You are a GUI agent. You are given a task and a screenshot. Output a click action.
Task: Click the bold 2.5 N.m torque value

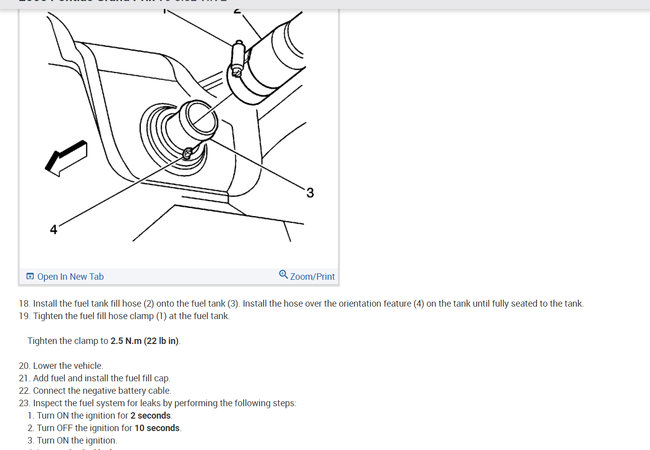[145, 341]
